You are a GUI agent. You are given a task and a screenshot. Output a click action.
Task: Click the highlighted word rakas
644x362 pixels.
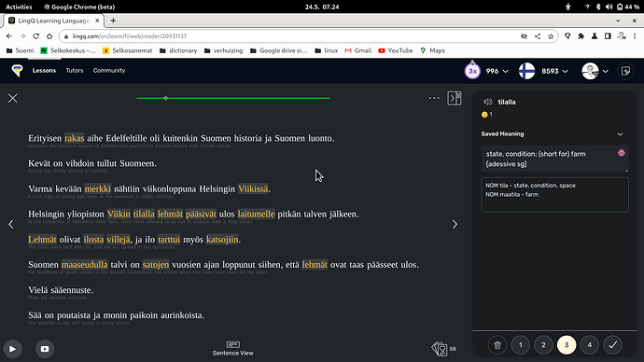(75, 138)
